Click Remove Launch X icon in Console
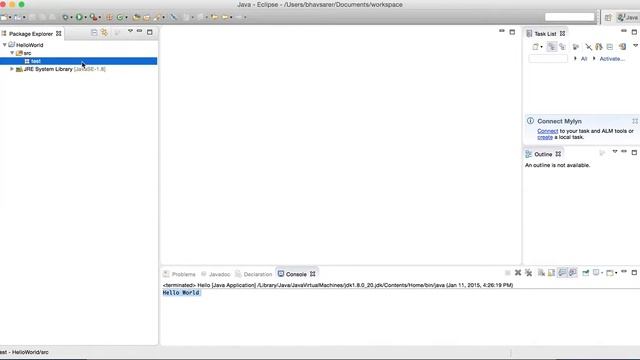This screenshot has width=640, height=360. (518, 273)
